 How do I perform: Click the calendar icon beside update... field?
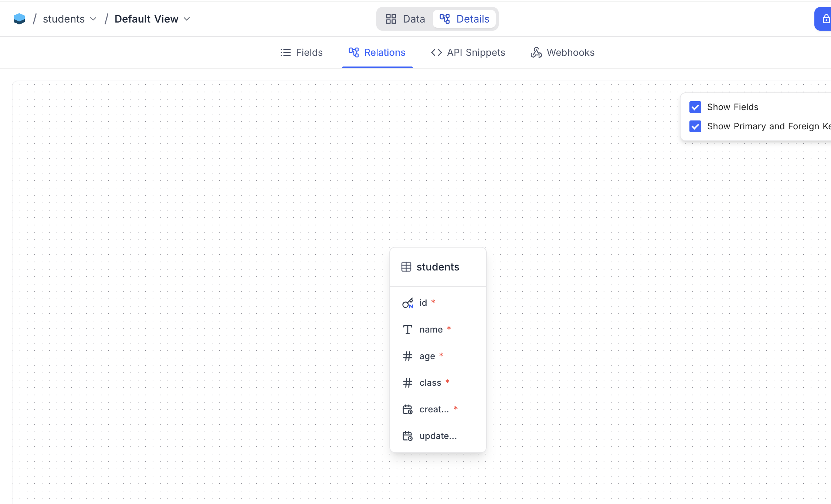pyautogui.click(x=407, y=436)
